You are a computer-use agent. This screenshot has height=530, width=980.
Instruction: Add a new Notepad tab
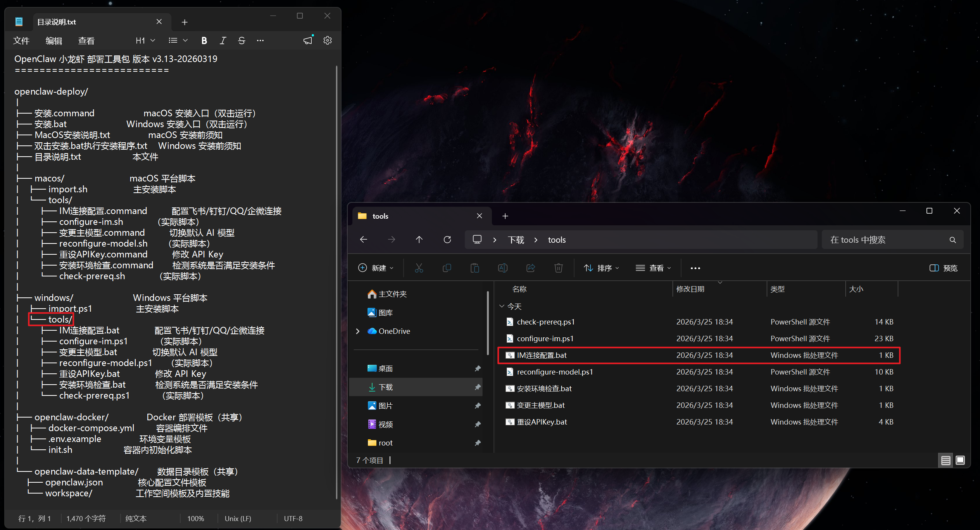click(x=185, y=22)
